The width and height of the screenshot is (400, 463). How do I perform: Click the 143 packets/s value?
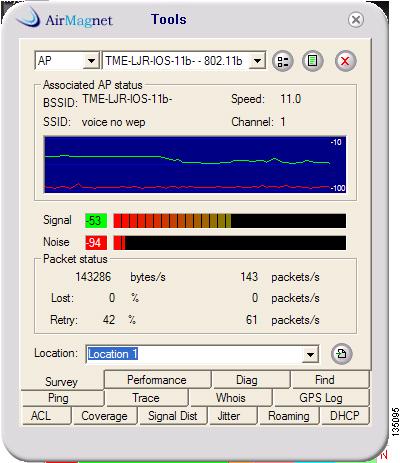(249, 277)
